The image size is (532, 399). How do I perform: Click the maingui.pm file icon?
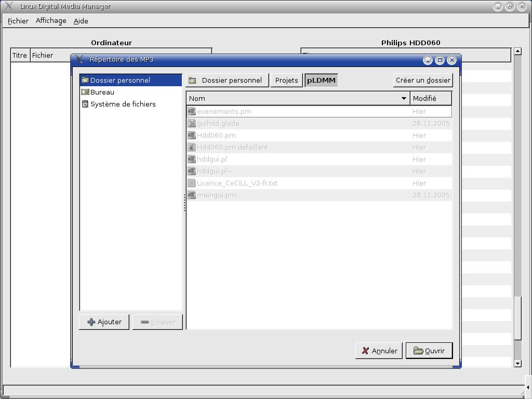click(192, 195)
